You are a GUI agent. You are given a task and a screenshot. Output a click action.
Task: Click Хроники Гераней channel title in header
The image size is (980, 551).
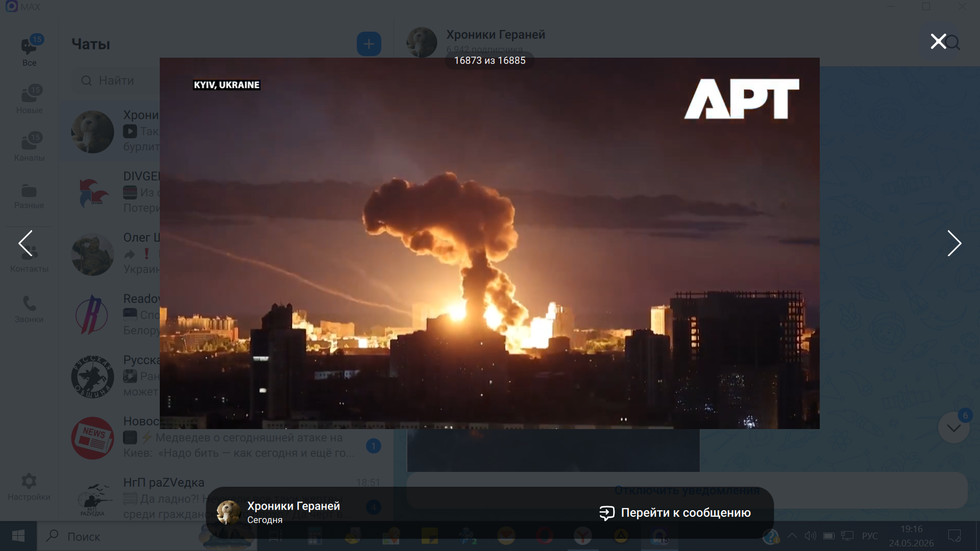pos(496,35)
